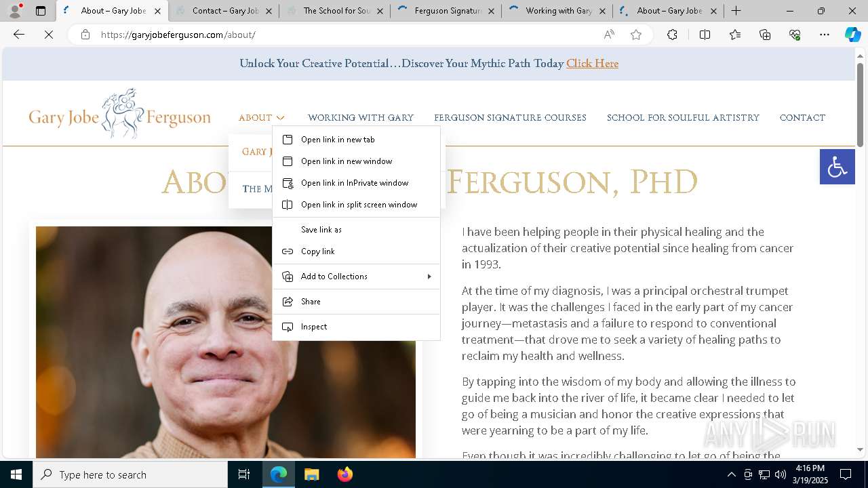The image size is (868, 488).
Task: Open volume control in system tray
Action: pos(780,474)
